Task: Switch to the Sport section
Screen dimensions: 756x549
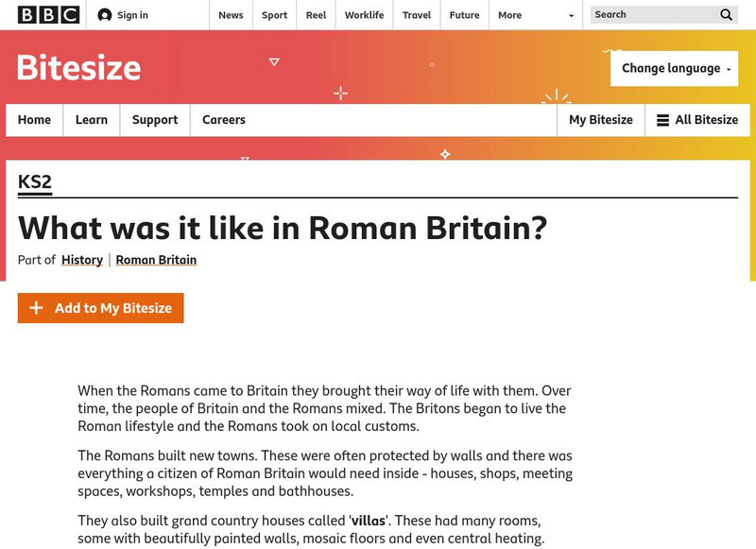Action: click(x=274, y=15)
